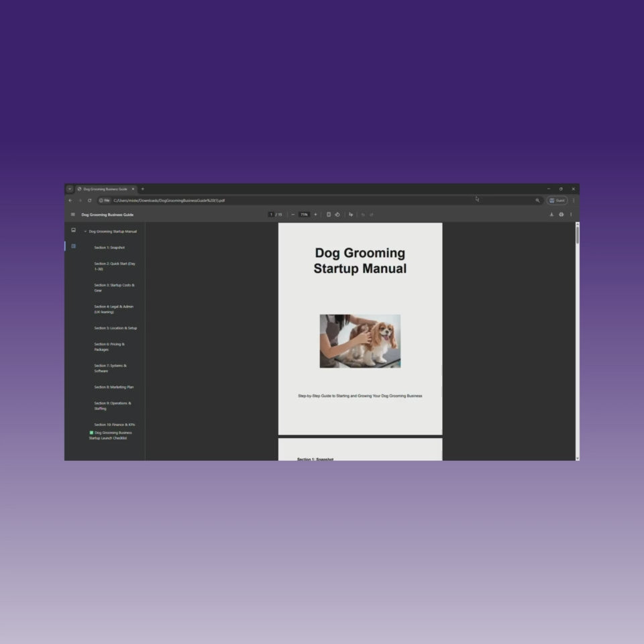Click the zoom percentage field showing 75%
The image size is (644, 644).
tap(304, 215)
